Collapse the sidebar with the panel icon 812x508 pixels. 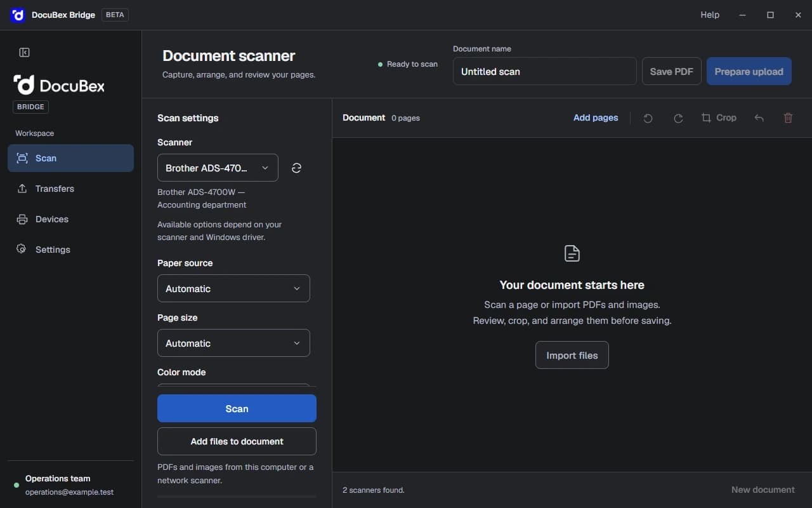25,53
